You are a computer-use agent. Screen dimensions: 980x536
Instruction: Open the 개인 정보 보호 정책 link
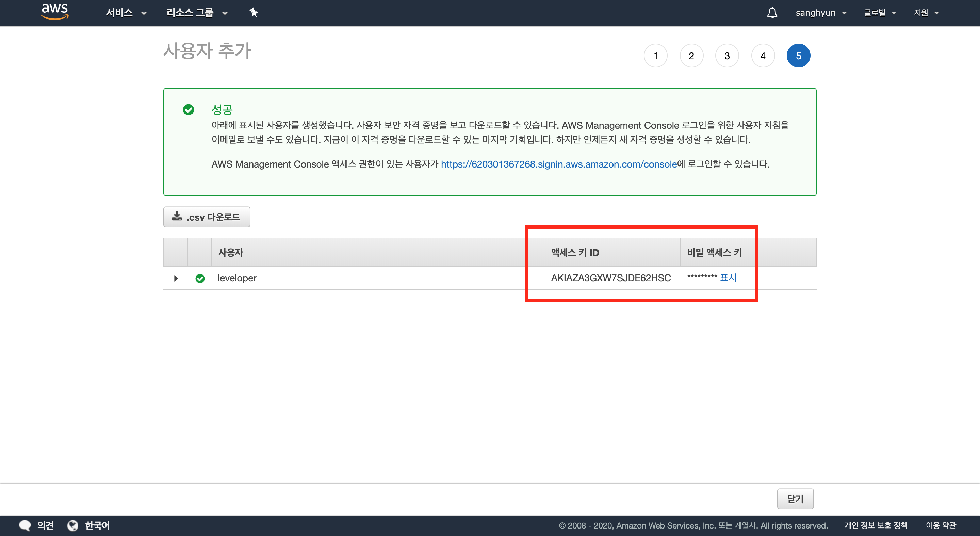(876, 525)
